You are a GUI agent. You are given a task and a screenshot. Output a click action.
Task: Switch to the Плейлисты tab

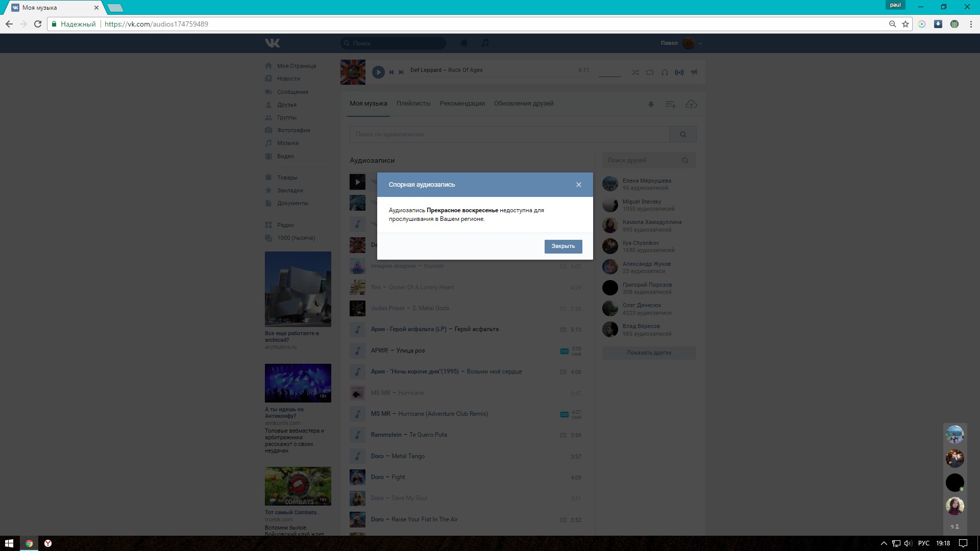point(413,104)
